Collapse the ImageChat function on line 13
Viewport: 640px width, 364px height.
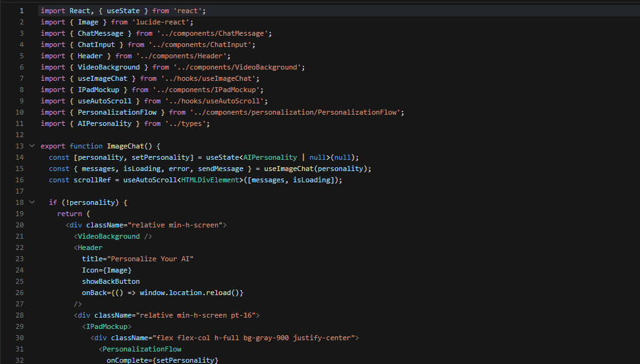(31, 146)
